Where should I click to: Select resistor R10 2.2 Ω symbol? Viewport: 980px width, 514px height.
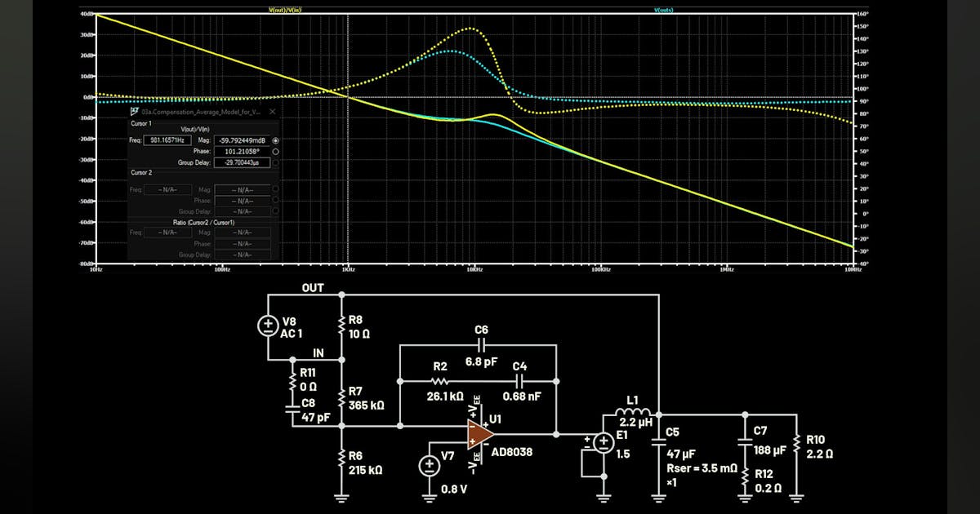click(798, 445)
